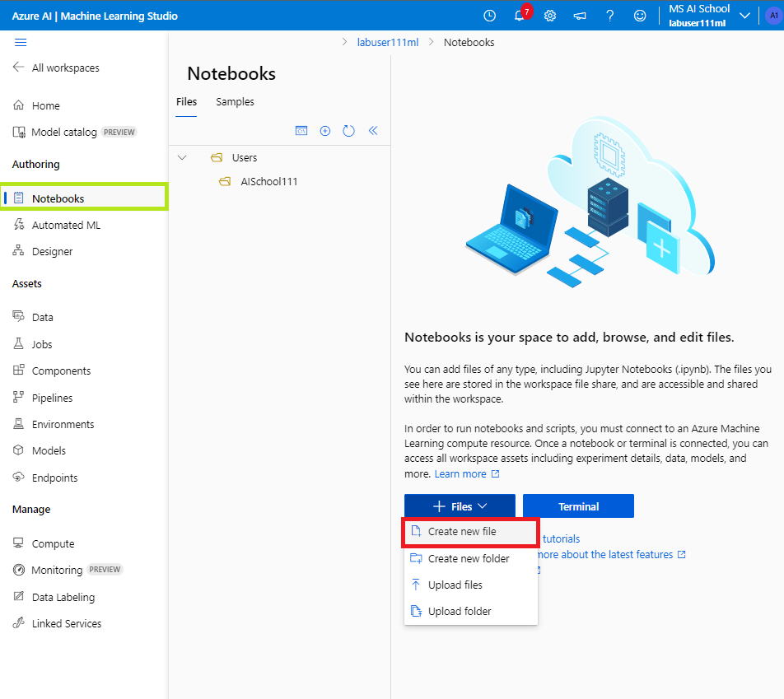Click the Automated ML lightning icon
Image resolution: width=784 pixels, height=699 pixels.
[18, 225]
